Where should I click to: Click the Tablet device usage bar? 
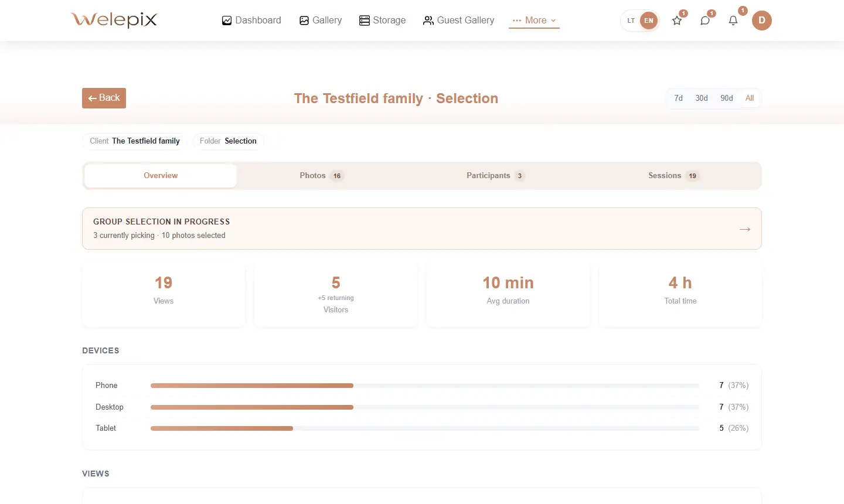point(424,428)
